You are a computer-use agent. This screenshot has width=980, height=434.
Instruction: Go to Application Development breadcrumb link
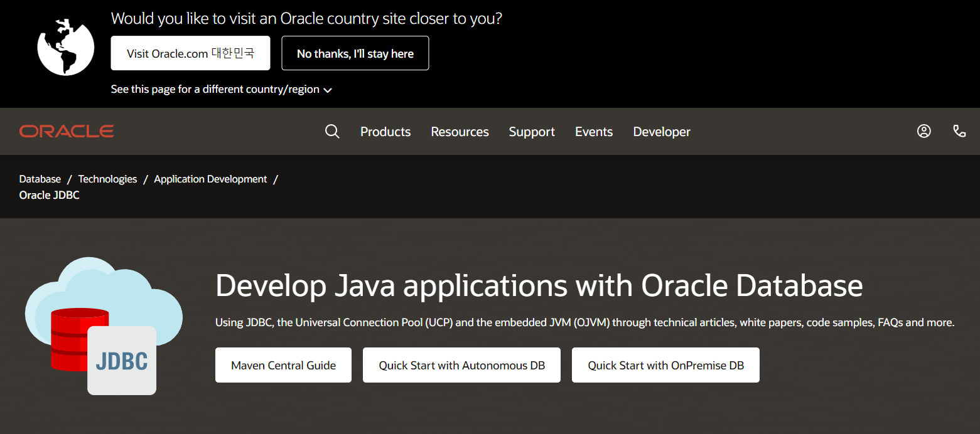(x=210, y=179)
